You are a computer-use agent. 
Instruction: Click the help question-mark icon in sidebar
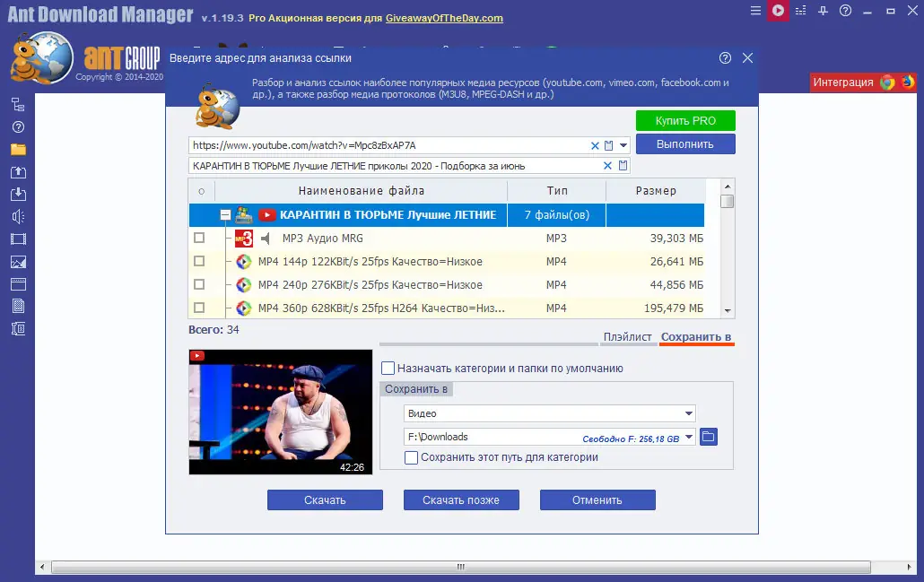16,126
